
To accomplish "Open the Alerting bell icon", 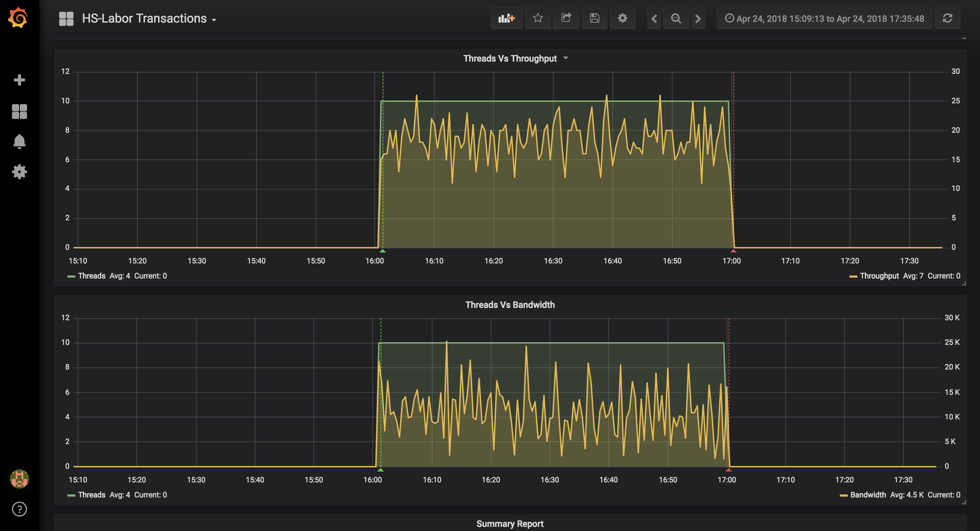I will click(19, 142).
